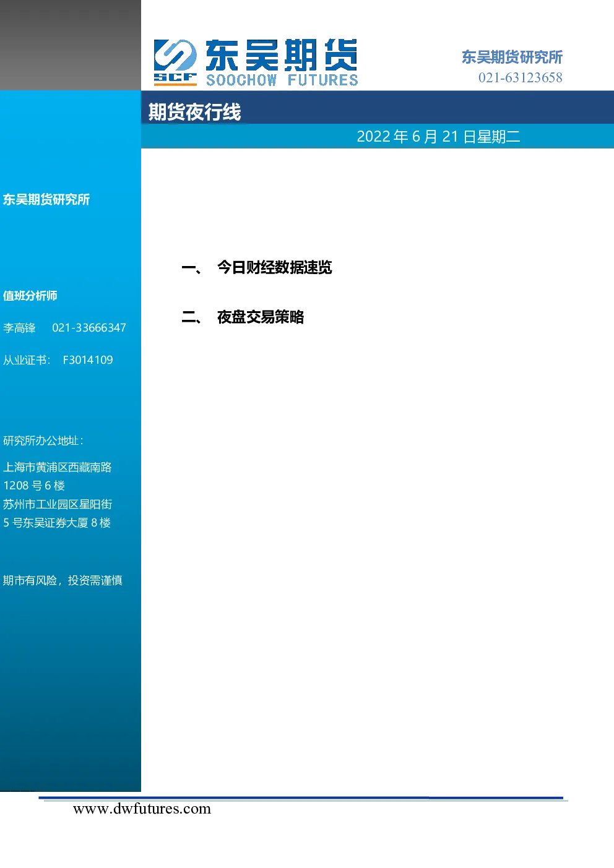Screen dimensions: 614x868
Task: Open the www.dwfutures.com link
Action: pos(142,809)
